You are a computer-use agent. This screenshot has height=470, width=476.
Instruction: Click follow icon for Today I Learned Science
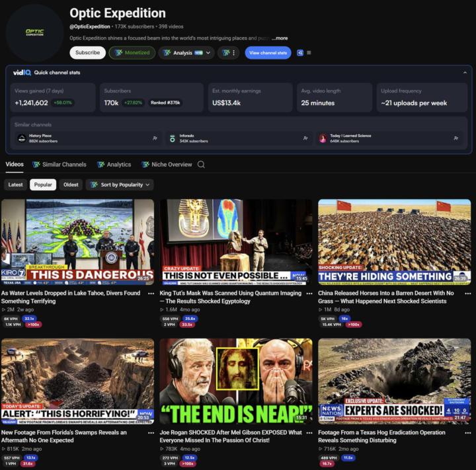(x=456, y=138)
